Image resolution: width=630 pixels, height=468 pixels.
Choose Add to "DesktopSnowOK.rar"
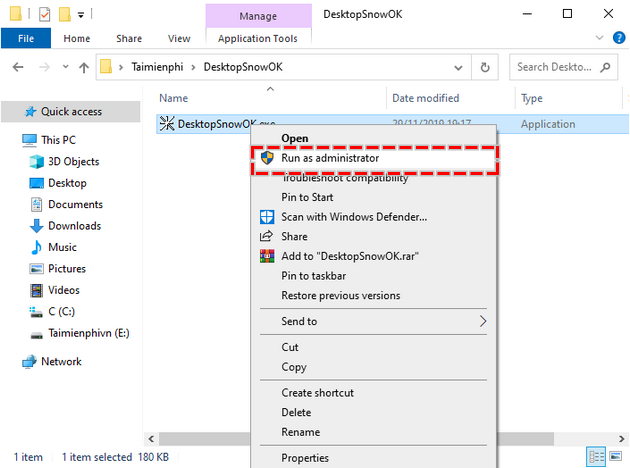tap(350, 256)
